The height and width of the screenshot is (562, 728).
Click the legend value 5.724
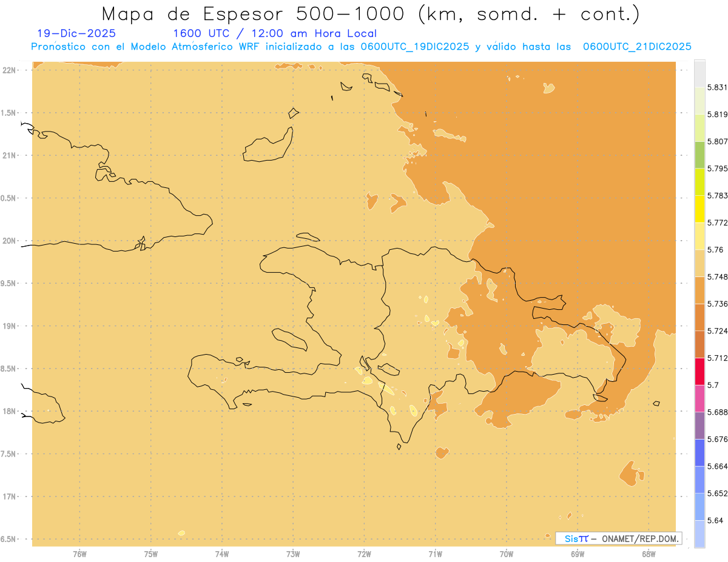tap(718, 331)
